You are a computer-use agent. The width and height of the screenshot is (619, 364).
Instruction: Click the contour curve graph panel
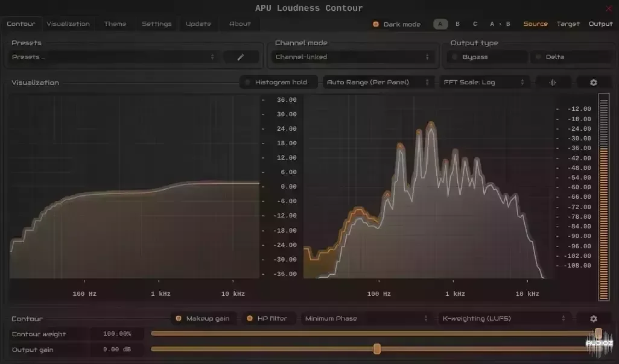point(134,186)
